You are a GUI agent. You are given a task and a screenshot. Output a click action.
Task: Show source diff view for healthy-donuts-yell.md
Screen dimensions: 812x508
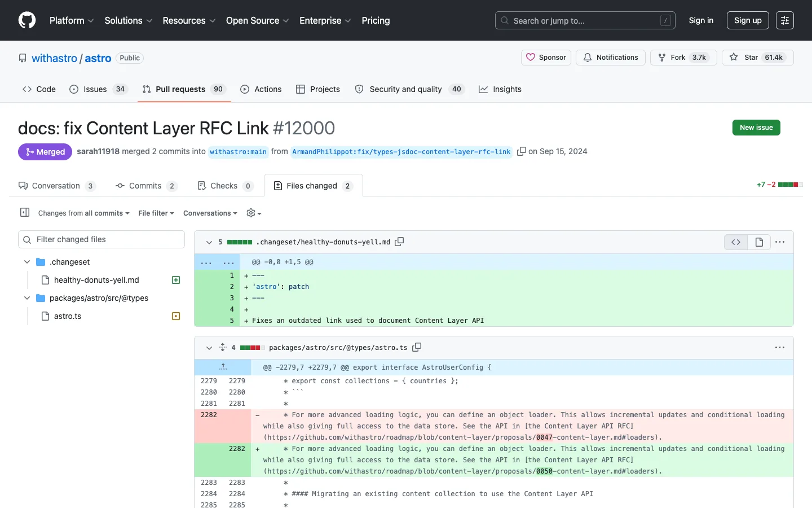click(736, 242)
